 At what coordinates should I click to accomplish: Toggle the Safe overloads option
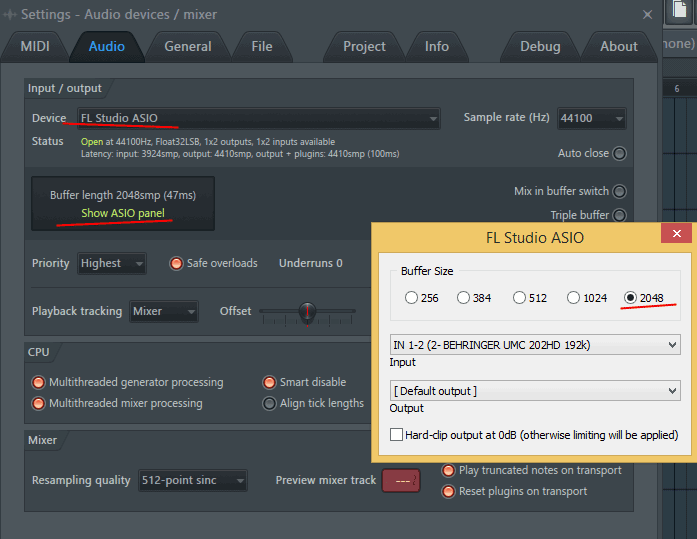[176, 264]
